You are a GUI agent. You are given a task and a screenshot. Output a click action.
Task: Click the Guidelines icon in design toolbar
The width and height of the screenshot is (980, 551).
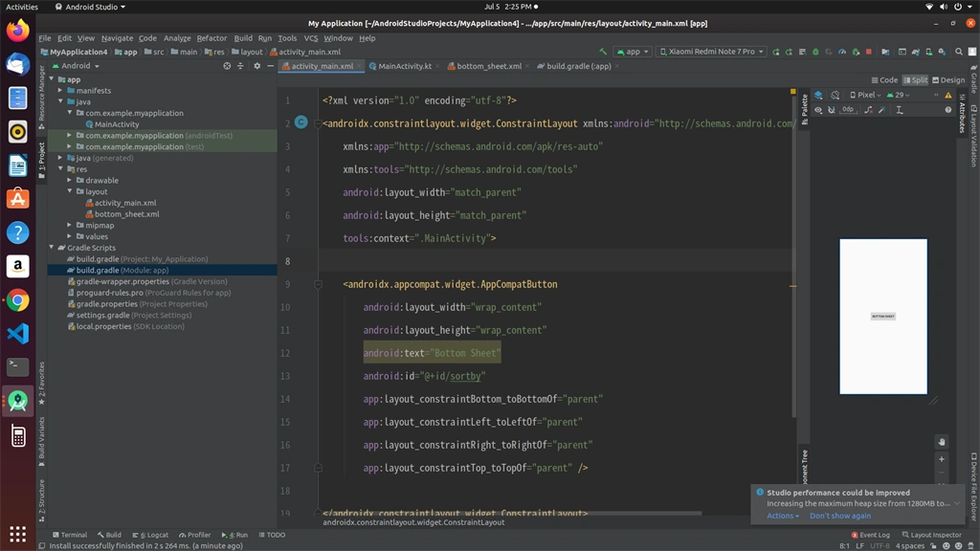[900, 110]
